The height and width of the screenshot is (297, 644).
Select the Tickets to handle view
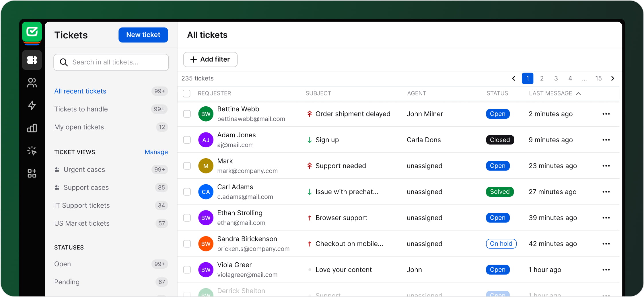[x=81, y=109]
